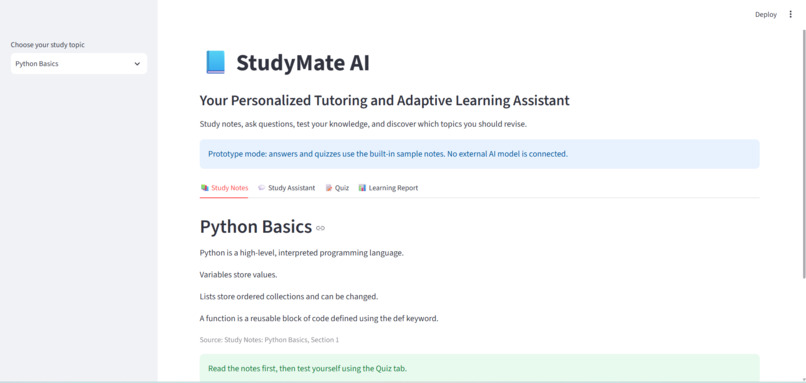
Task: Click the 'Study notes, ask questions' description
Action: tap(363, 124)
